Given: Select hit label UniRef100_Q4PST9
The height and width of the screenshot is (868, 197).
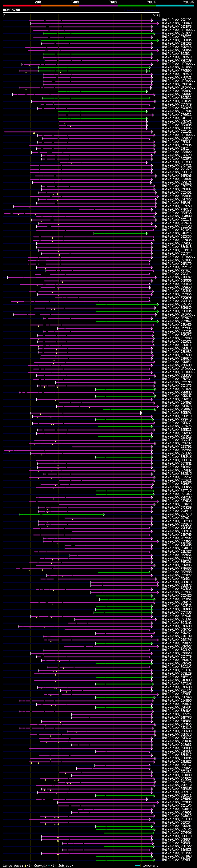Looking at the screenshot, I should point(177,264).
